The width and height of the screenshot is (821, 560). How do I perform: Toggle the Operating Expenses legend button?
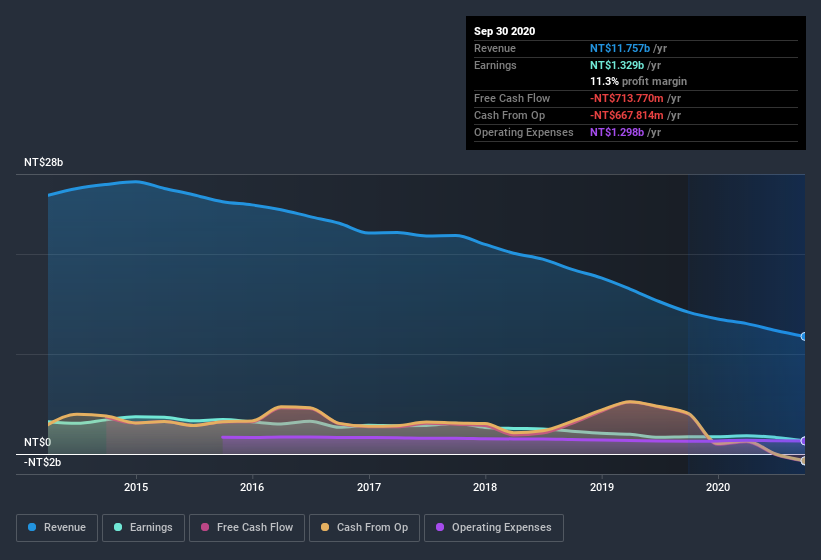(x=494, y=528)
